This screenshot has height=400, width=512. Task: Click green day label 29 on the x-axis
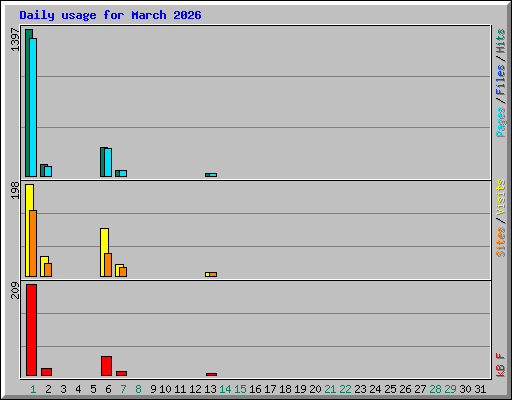point(450,389)
